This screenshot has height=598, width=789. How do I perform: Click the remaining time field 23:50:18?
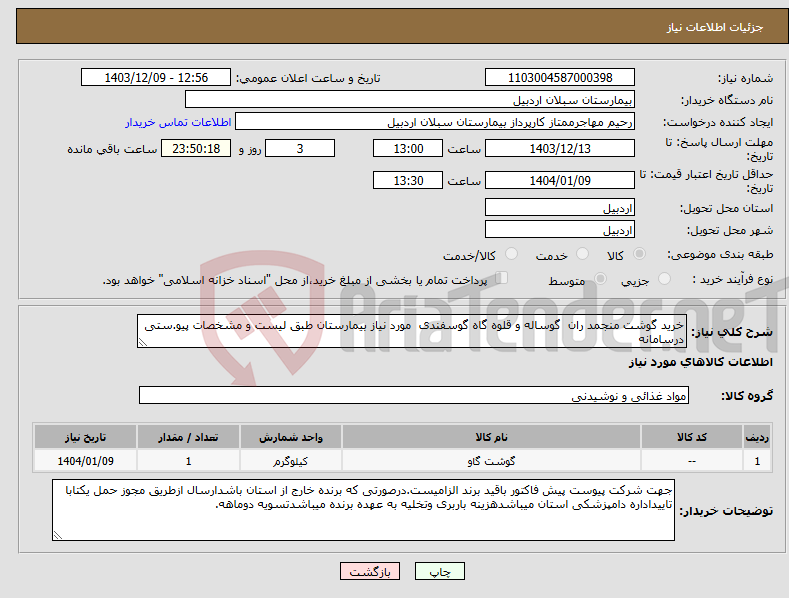point(196,148)
